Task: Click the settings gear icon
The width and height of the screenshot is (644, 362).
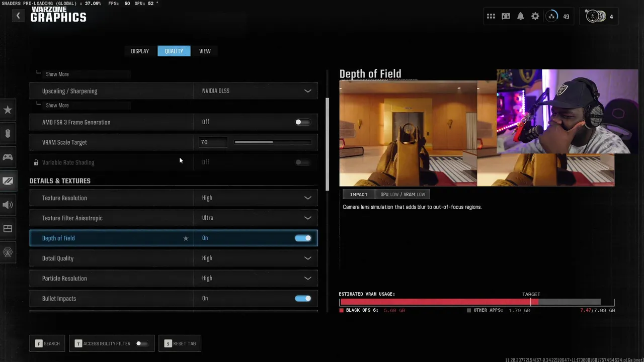Action: tap(535, 17)
